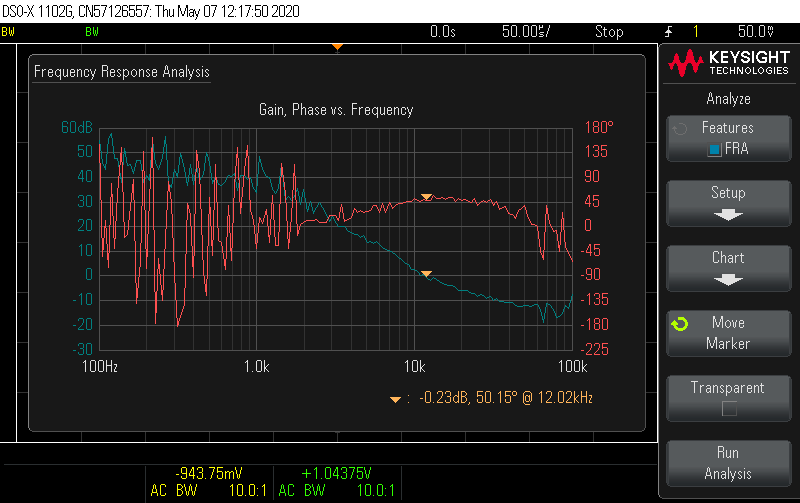Click the Stop run status indicator
Image resolution: width=800 pixels, height=503 pixels.
(x=609, y=32)
